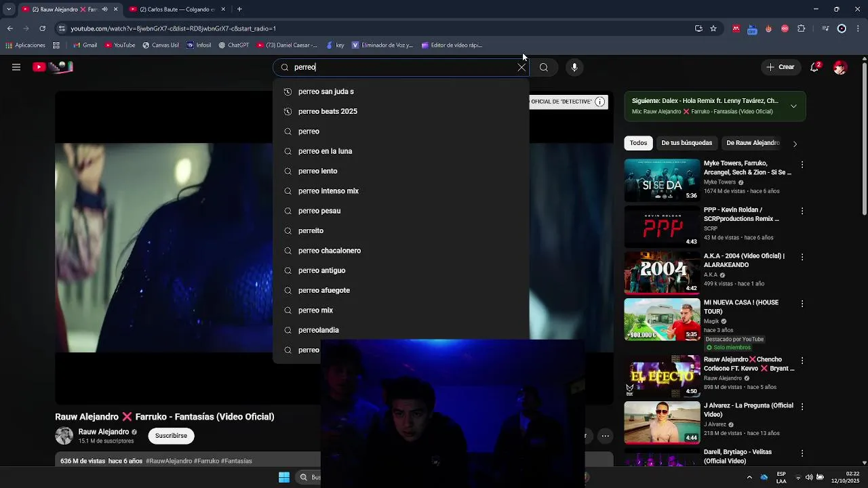Collapse the Siguiente playlist panel chevron
The width and height of the screenshot is (868, 488).
tap(793, 106)
